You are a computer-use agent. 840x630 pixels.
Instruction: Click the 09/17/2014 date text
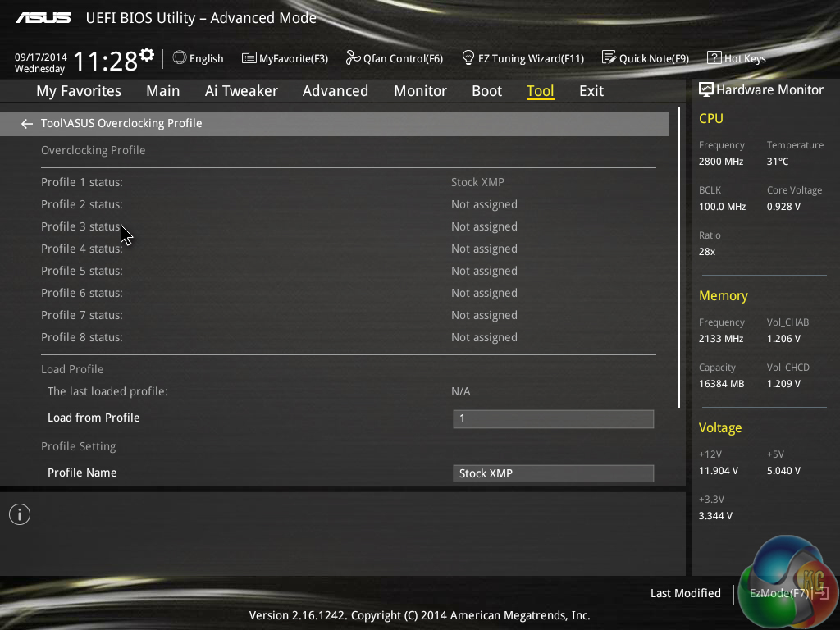(x=41, y=57)
